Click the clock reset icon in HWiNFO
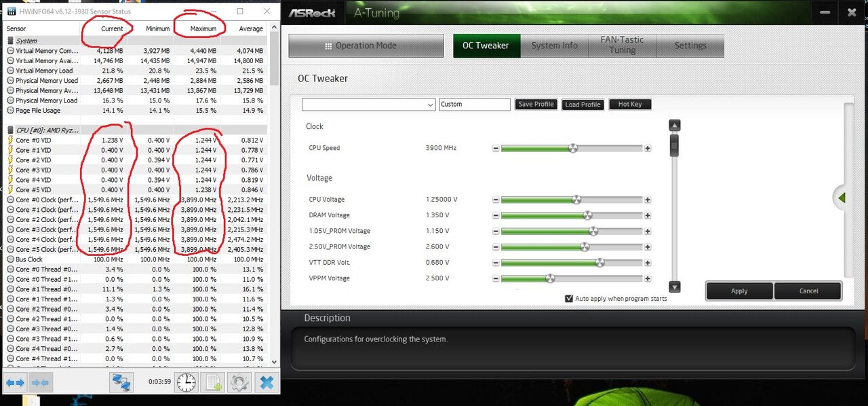 [186, 383]
